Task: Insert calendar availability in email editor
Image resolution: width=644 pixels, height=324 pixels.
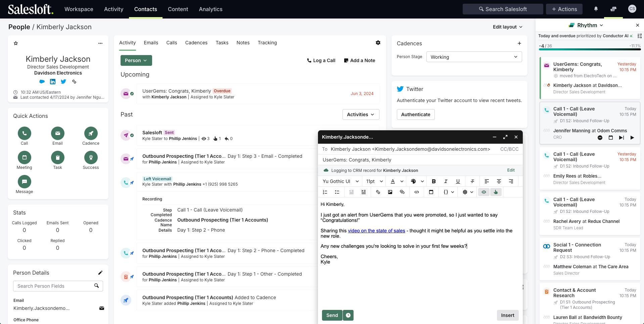Action: [431, 192]
